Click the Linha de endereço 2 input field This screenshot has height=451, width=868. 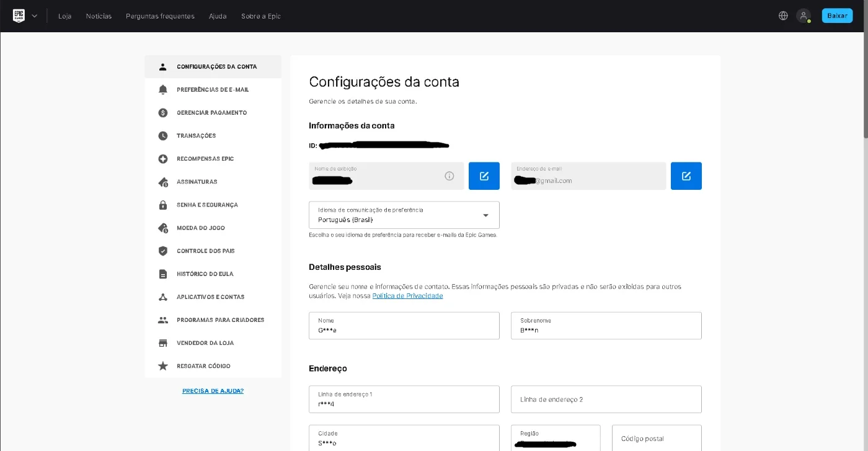pyautogui.click(x=606, y=400)
